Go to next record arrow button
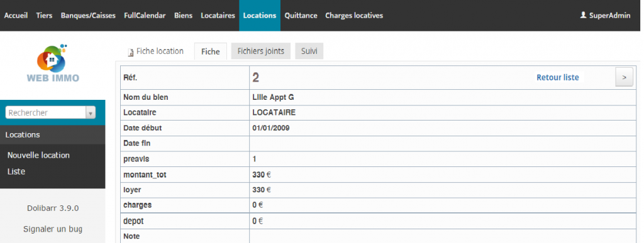Screen dimensions: 644x243 pos(624,77)
